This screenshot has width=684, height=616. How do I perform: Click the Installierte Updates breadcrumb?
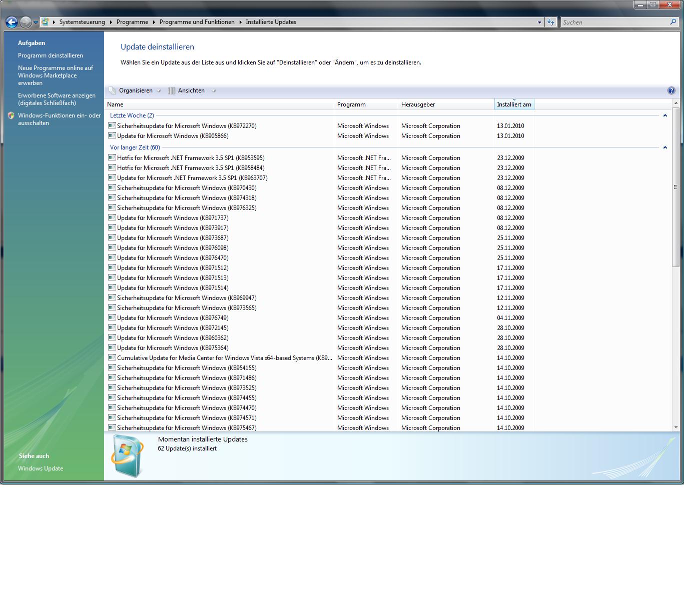(x=271, y=22)
